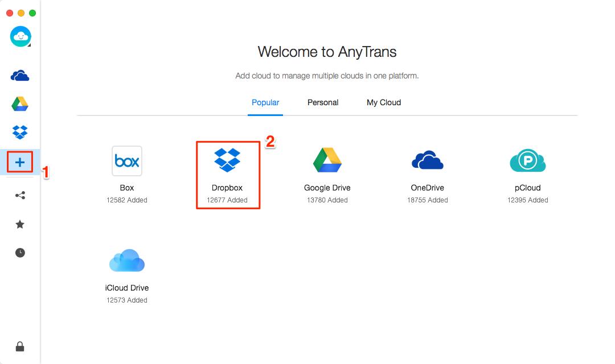Screen dimensions: 615x364
Task: Click the "13780 Added" count
Action: click(327, 200)
